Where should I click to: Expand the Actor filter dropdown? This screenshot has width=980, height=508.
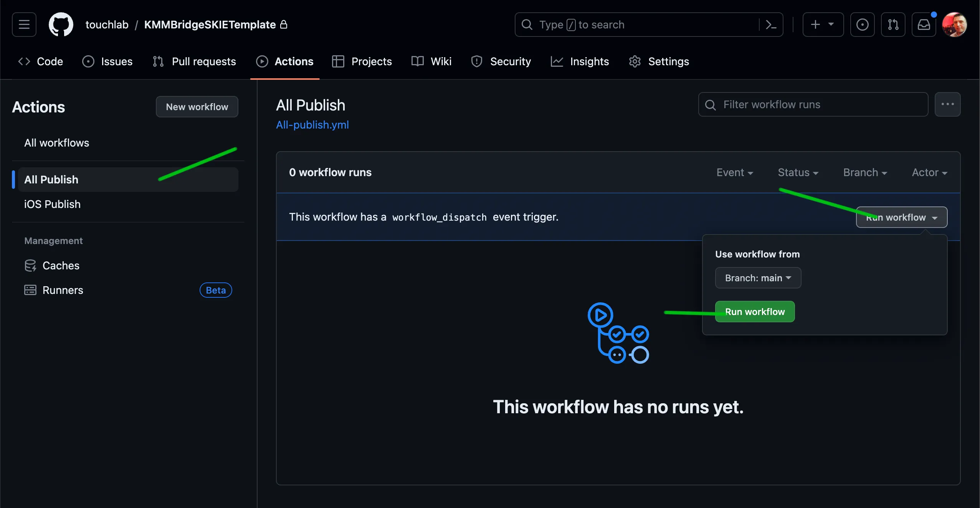click(x=930, y=173)
